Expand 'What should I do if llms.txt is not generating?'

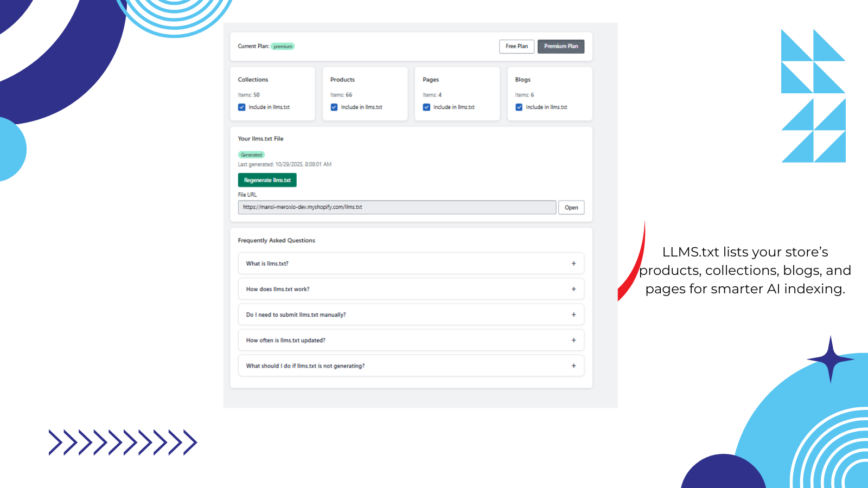click(411, 366)
